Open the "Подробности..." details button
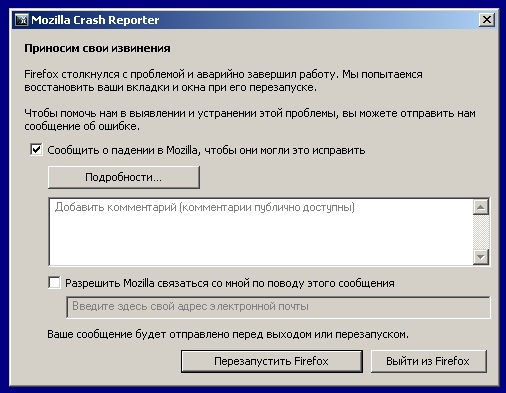Viewport: 506px width, 393px height. tap(124, 177)
